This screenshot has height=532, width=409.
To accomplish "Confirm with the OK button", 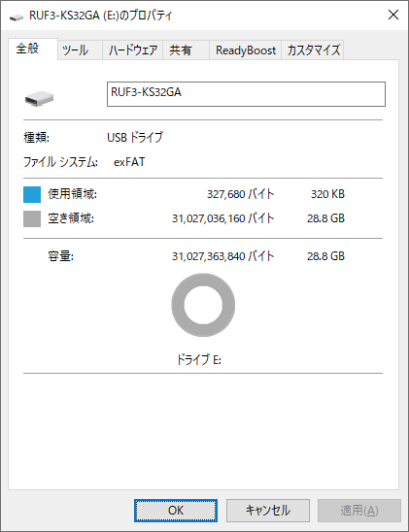I will tap(176, 511).
